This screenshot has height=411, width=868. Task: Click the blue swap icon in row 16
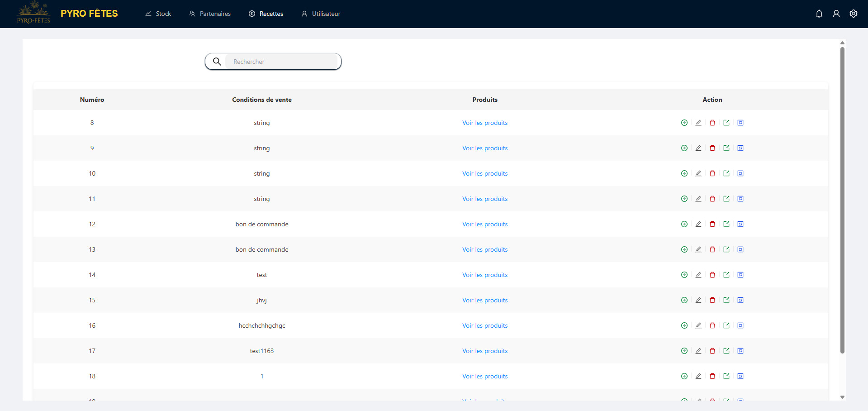[740, 325]
